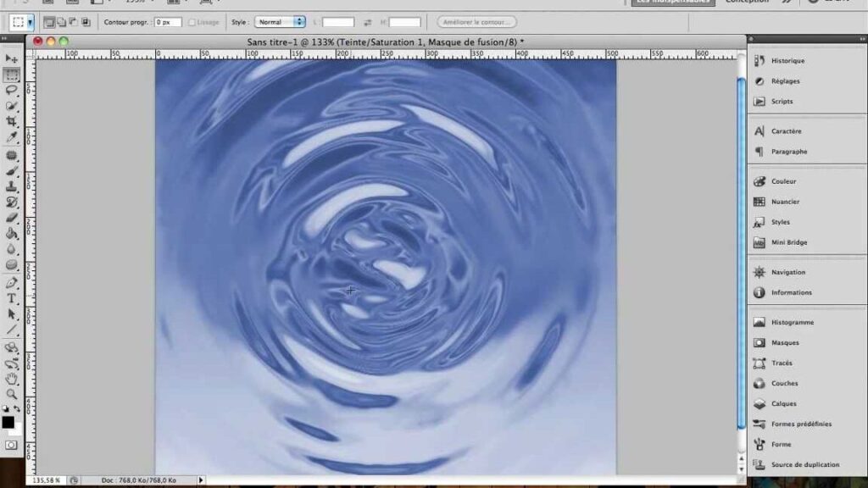Select the Hand tool

point(11,379)
